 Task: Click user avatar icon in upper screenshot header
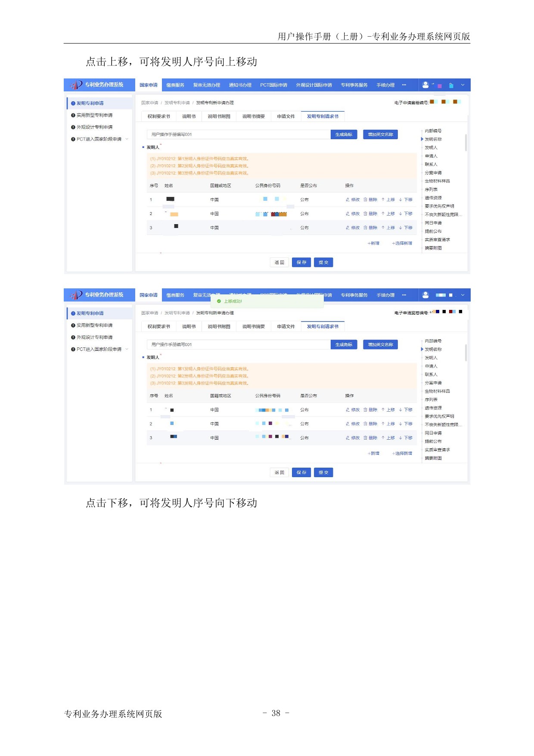click(425, 85)
